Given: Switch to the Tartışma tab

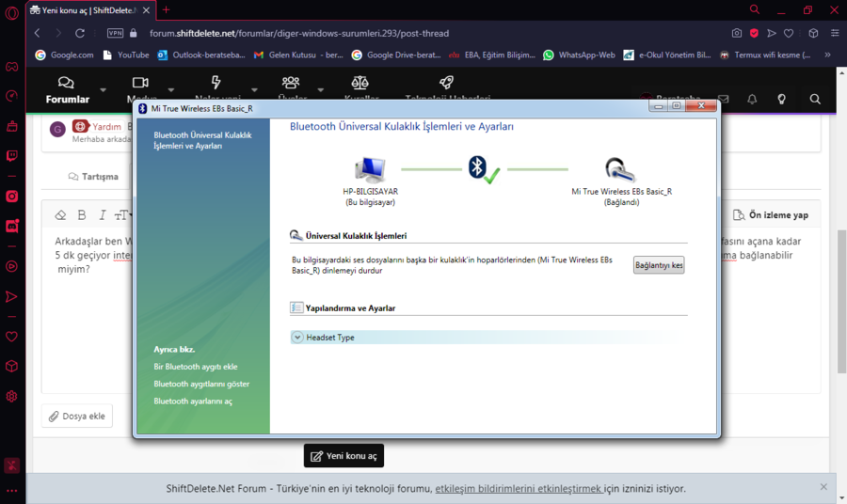Looking at the screenshot, I should [x=93, y=177].
